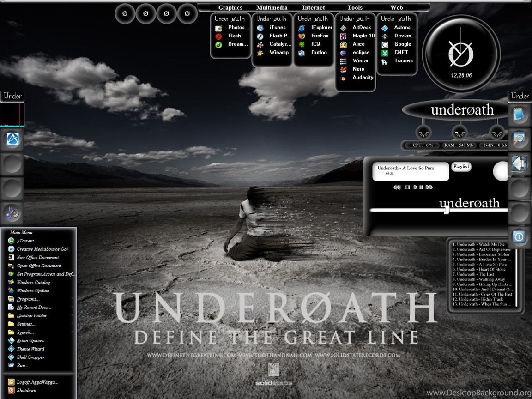Open the Multimedia menu tab
The width and height of the screenshot is (532, 399).
pos(272,7)
